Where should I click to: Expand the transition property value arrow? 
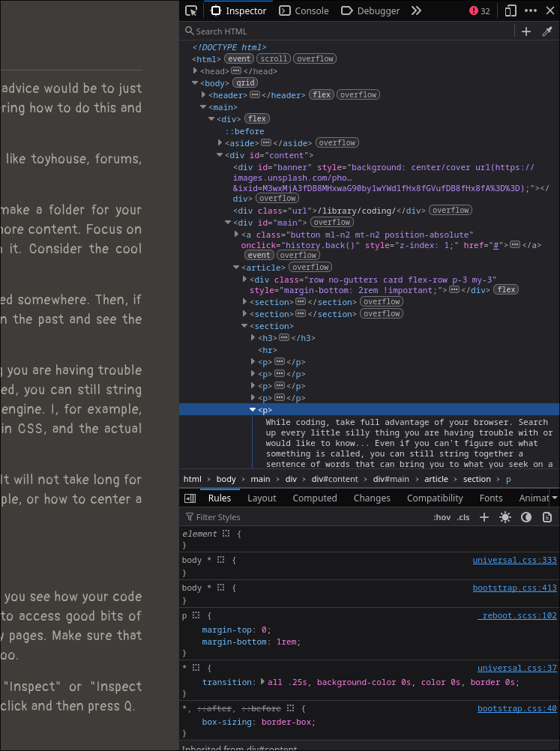262,682
